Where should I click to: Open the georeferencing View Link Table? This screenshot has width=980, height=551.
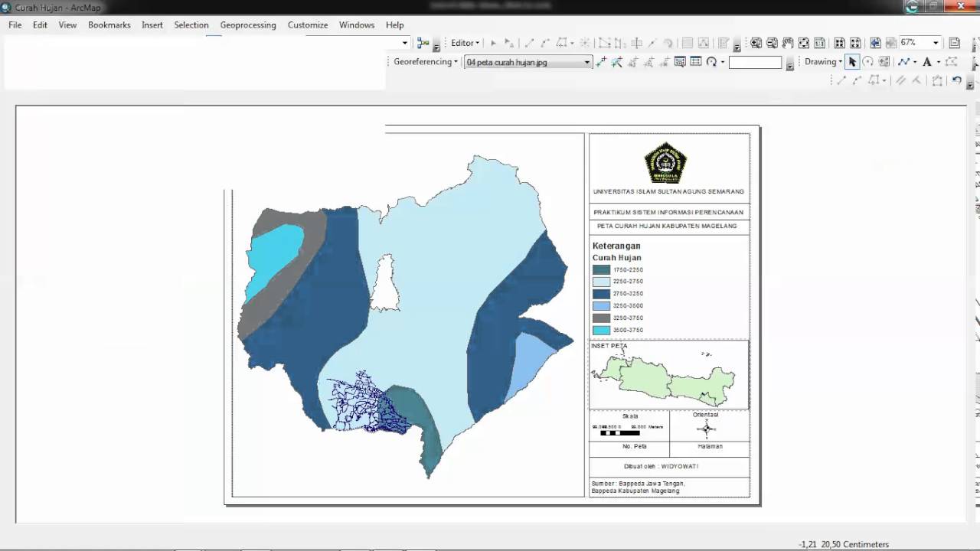click(696, 62)
